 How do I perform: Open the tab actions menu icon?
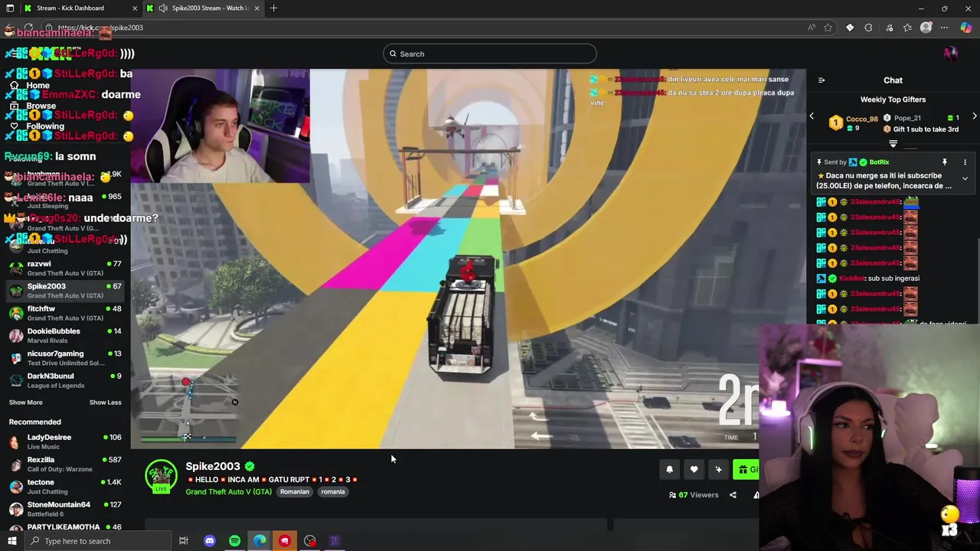[x=10, y=8]
